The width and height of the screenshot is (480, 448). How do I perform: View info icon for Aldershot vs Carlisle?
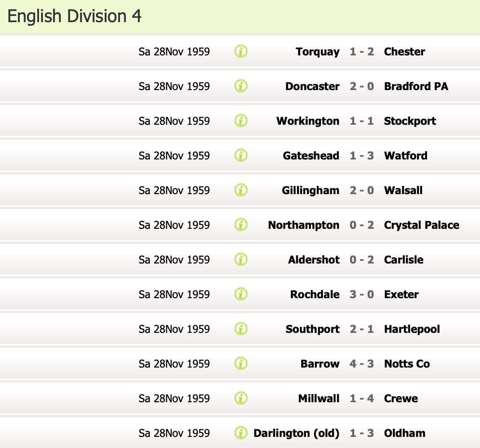tap(241, 259)
